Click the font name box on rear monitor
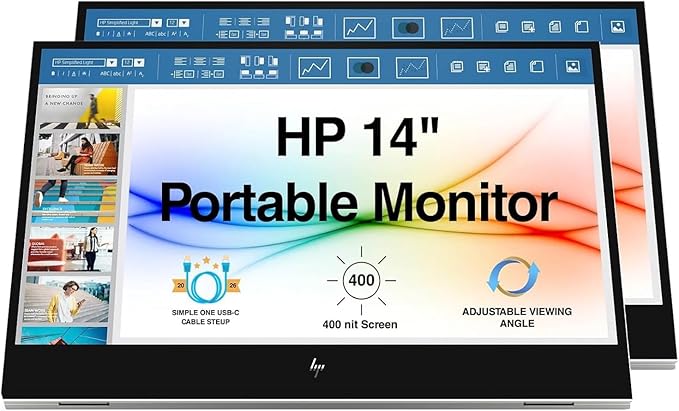This screenshot has width=679, height=411. click(124, 23)
